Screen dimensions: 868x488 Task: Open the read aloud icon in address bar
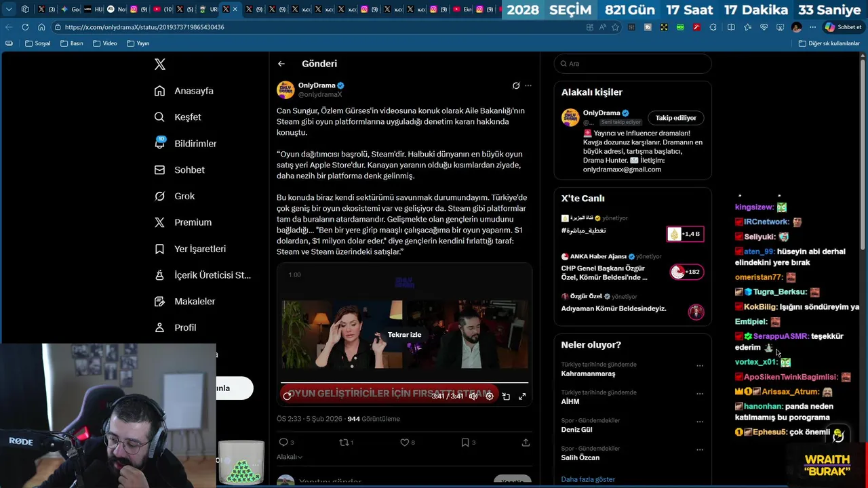[x=602, y=27]
